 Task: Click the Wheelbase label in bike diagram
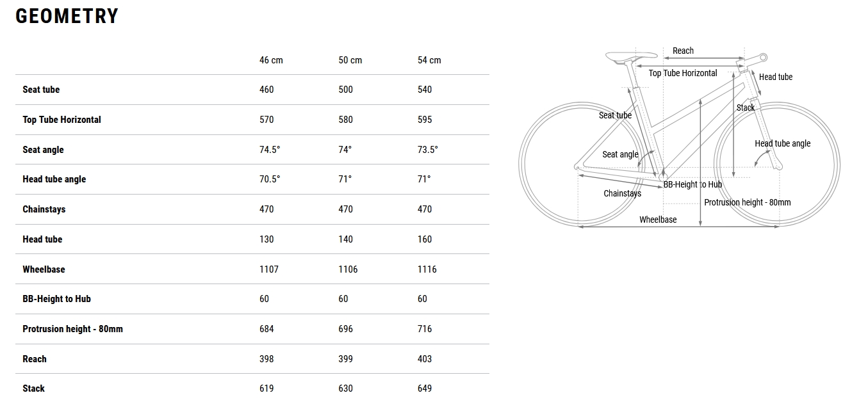658,220
